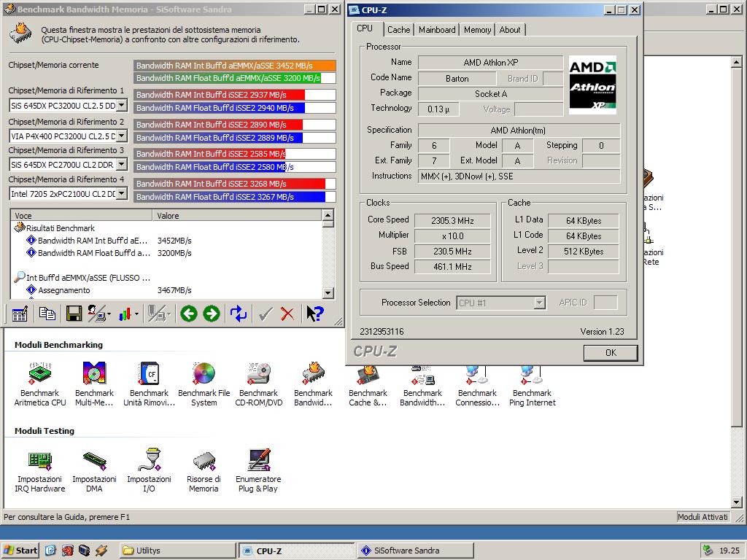Open the disabled device toolbar icon dropdown

coord(169,314)
